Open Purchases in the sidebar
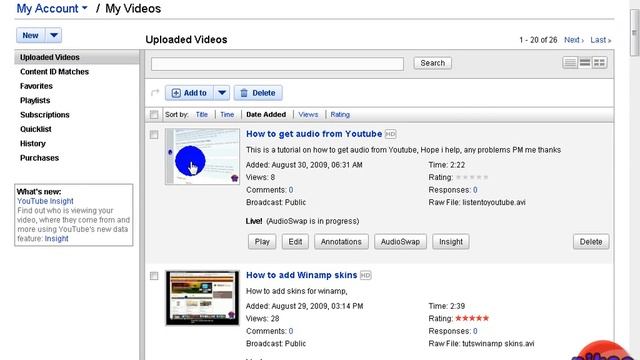 pos(40,158)
